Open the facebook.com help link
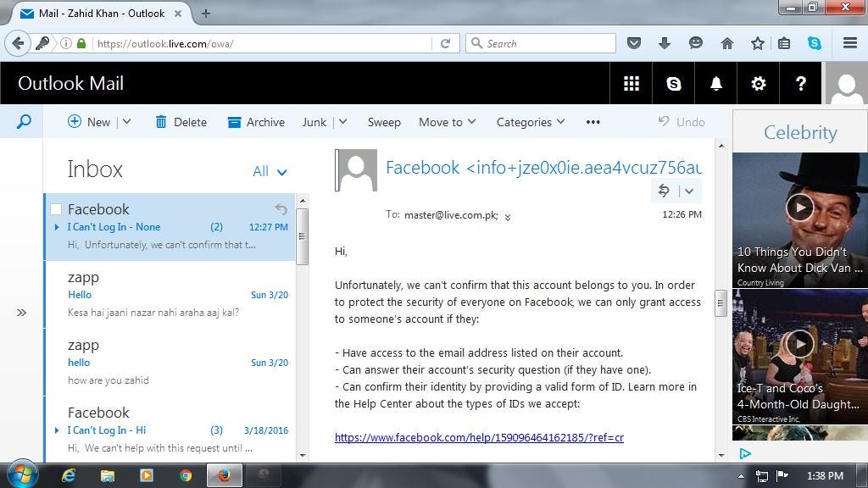Screen dimensions: 868x488 coord(480,438)
